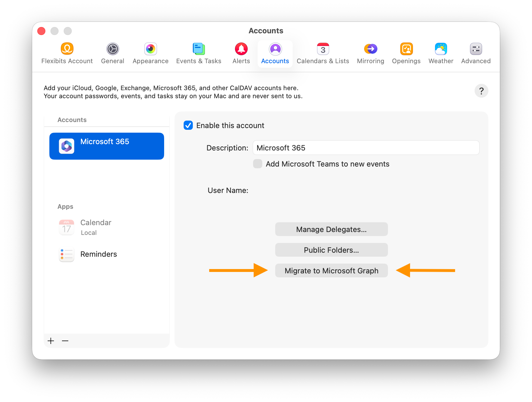Click the Apps sidebar section header
This screenshot has width=532, height=402.
click(65, 207)
